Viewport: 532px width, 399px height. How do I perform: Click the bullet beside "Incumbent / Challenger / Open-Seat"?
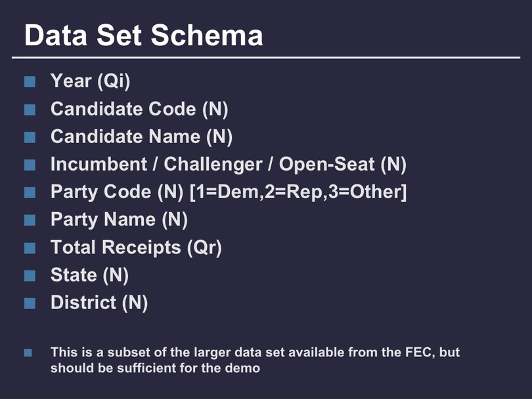point(29,165)
